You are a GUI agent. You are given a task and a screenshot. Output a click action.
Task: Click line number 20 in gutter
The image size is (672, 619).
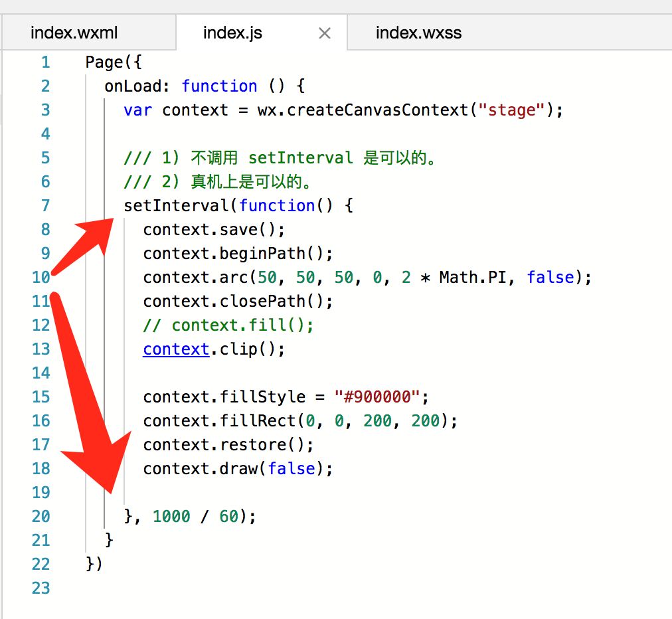point(41,516)
